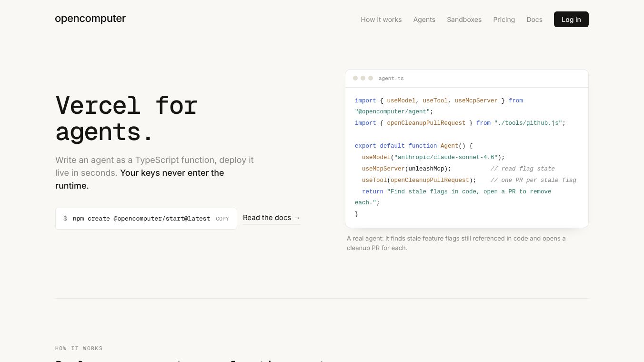
Task: Click the "Your keys never enter the runtime." text
Action: (140, 179)
